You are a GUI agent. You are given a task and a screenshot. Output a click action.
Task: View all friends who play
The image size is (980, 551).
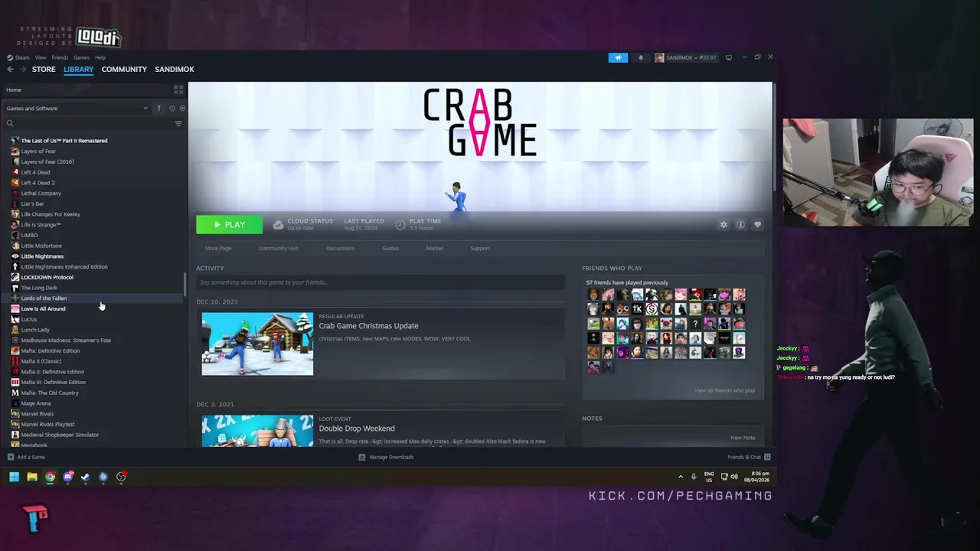[x=724, y=390]
